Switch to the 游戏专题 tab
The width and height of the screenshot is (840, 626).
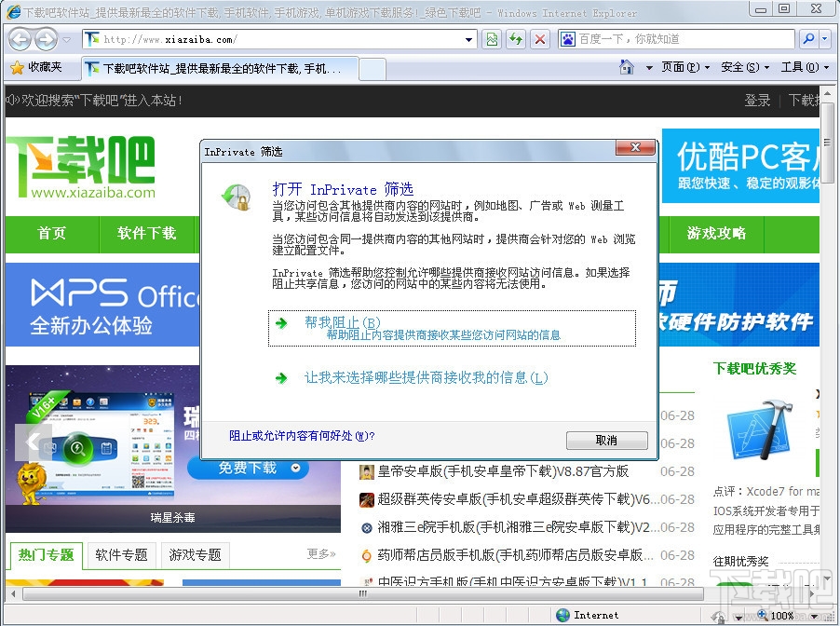tap(195, 555)
